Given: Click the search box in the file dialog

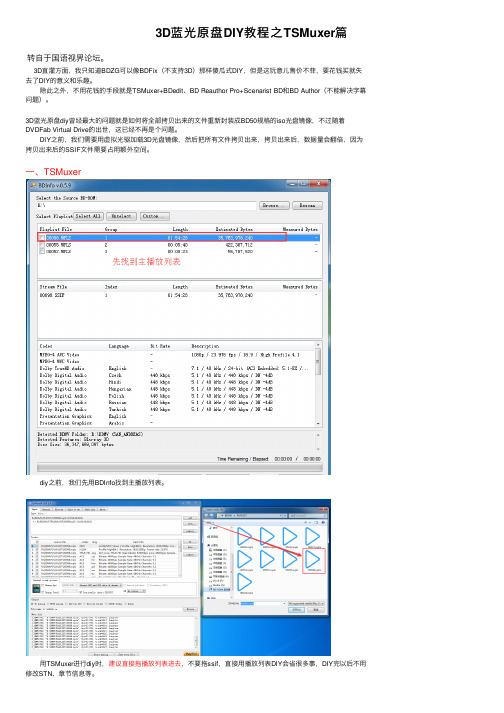Looking at the screenshot, I should tap(308, 516).
